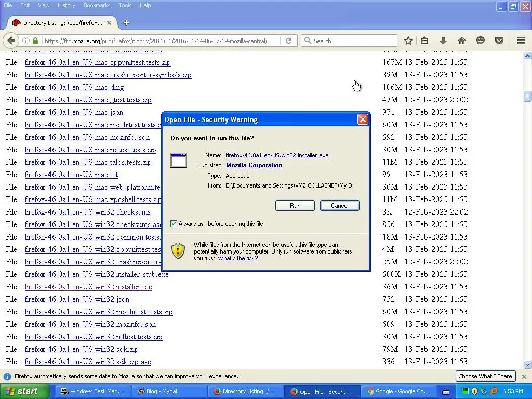532x399 pixels.
Task: Open the File menu
Action: click(8, 5)
